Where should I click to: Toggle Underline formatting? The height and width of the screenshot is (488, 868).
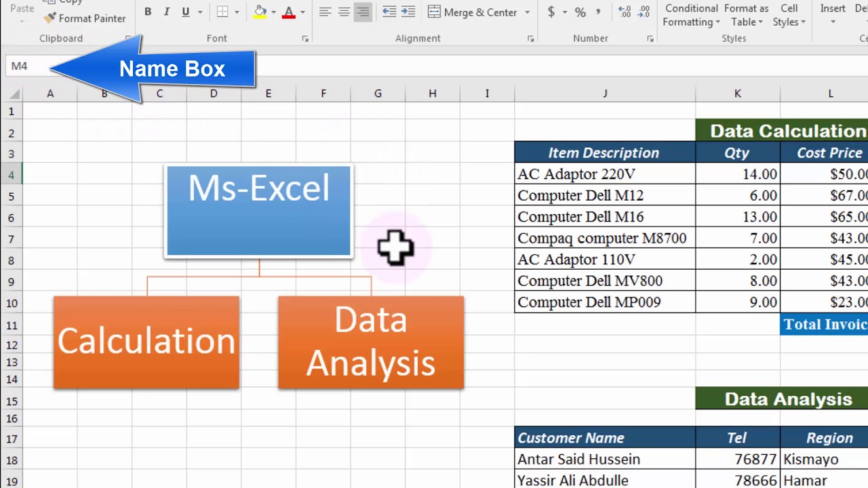tap(185, 12)
